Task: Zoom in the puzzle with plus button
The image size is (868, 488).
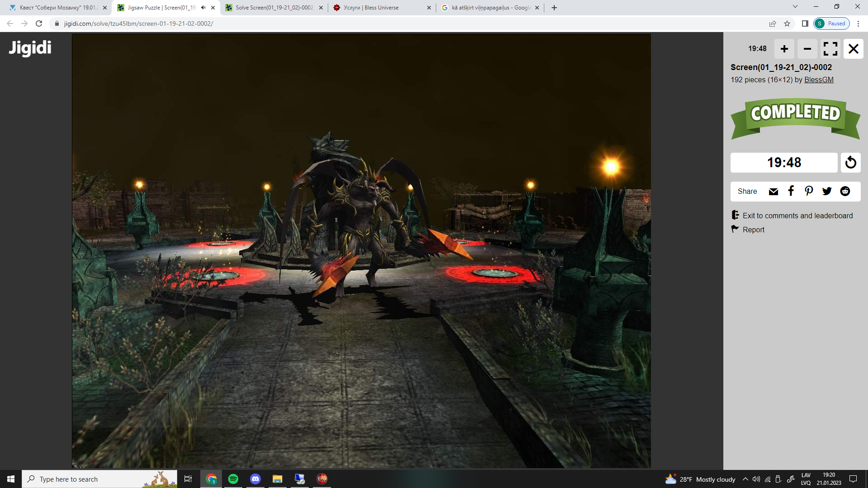Action: click(x=784, y=49)
